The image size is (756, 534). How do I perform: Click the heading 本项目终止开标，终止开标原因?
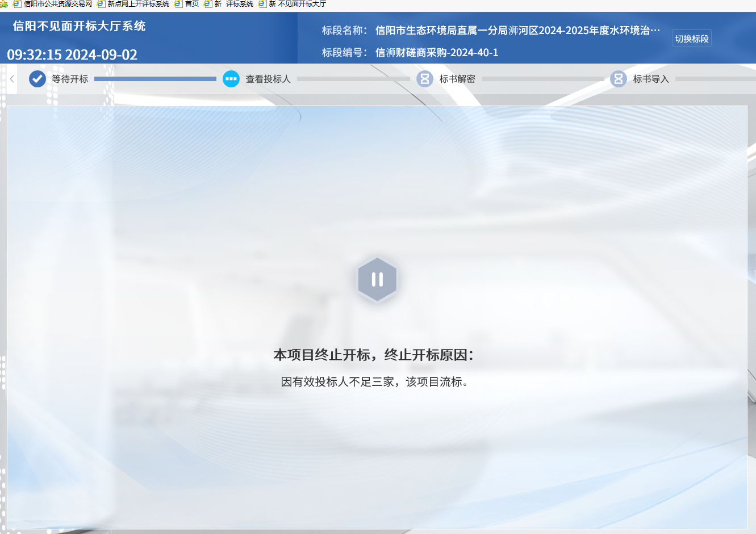pos(373,355)
